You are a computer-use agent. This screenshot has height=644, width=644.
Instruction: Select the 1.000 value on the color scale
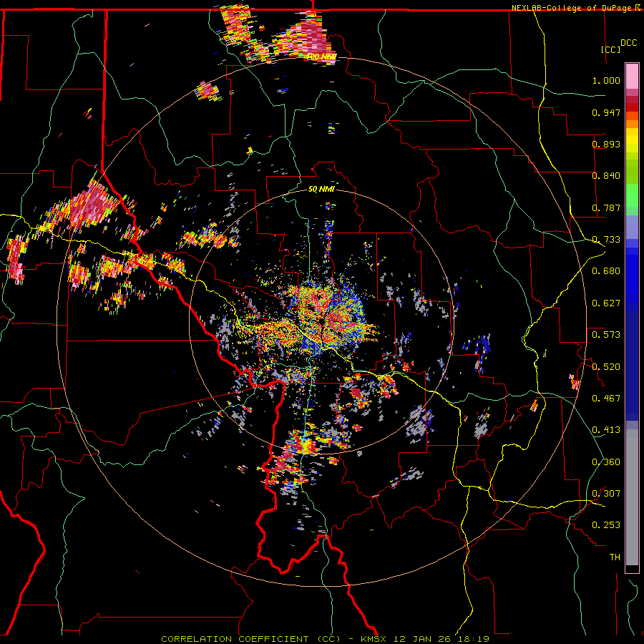click(x=606, y=80)
